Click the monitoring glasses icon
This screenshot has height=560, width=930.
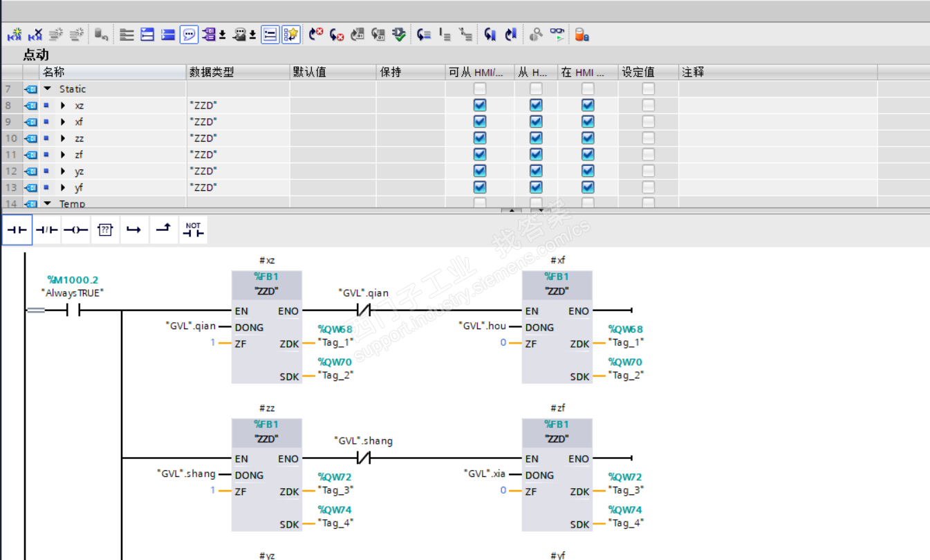point(557,34)
